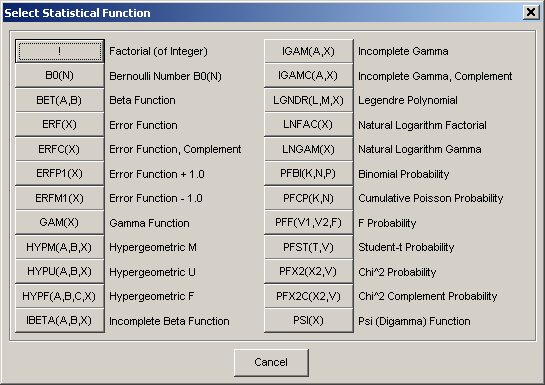The width and height of the screenshot is (545, 385).
Task: Click the "Bernoulli Number B0(N)" label
Action: (165, 76)
